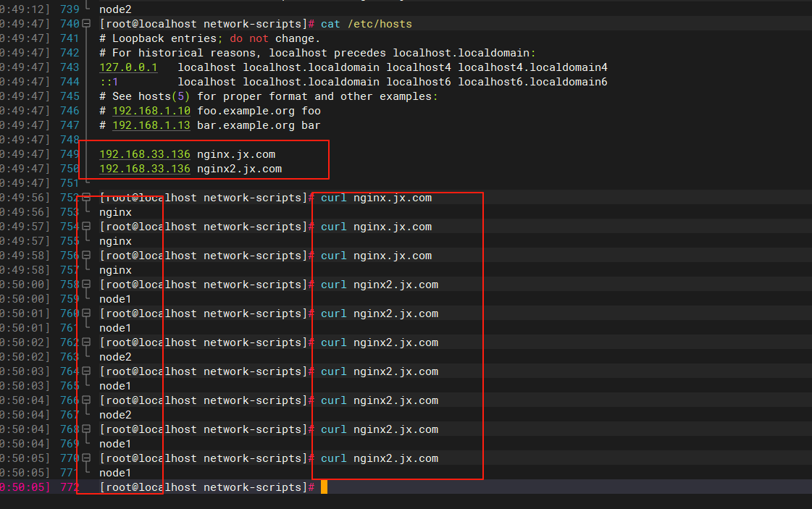The image size is (812, 509).
Task: Click line number 751
Action: 70,183
